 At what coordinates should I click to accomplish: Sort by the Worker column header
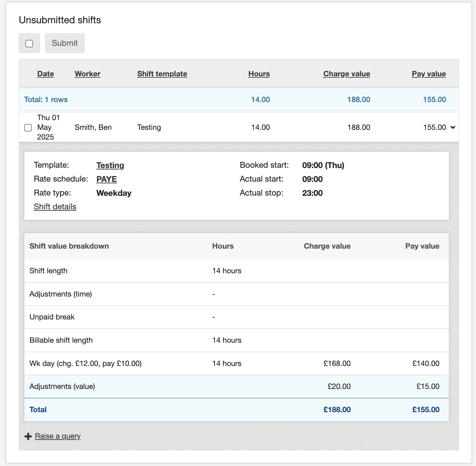[x=87, y=74]
